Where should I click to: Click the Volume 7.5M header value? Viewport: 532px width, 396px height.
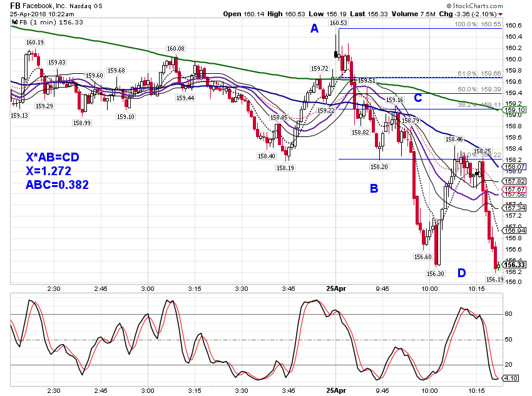[x=413, y=14]
